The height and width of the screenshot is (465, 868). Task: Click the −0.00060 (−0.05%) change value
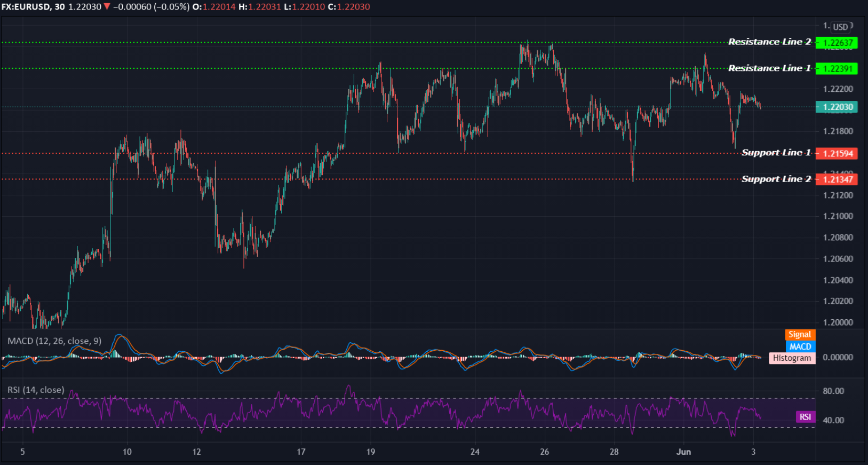coord(151,7)
